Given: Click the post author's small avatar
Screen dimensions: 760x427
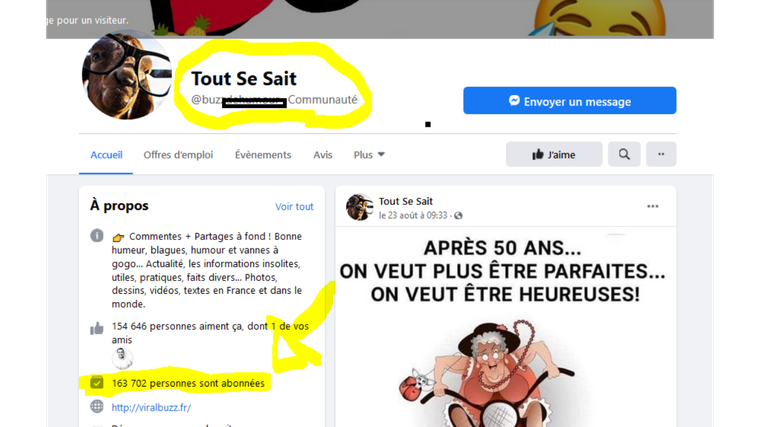Looking at the screenshot, I should [359, 207].
